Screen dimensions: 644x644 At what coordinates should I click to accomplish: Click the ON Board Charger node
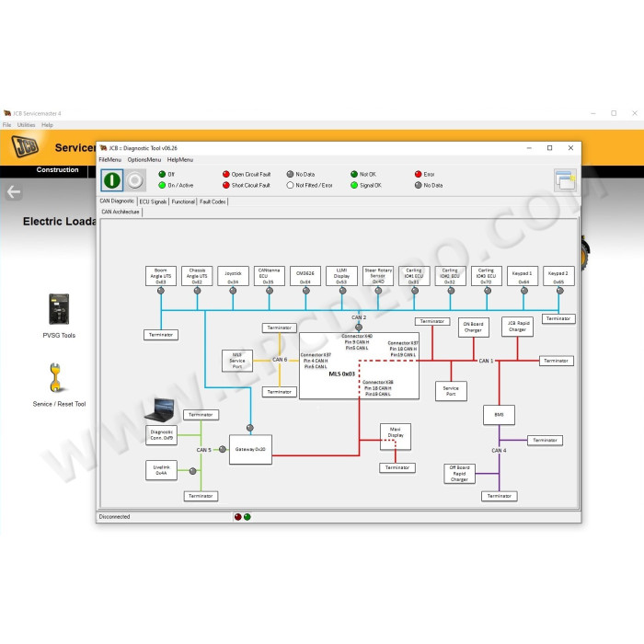(474, 328)
